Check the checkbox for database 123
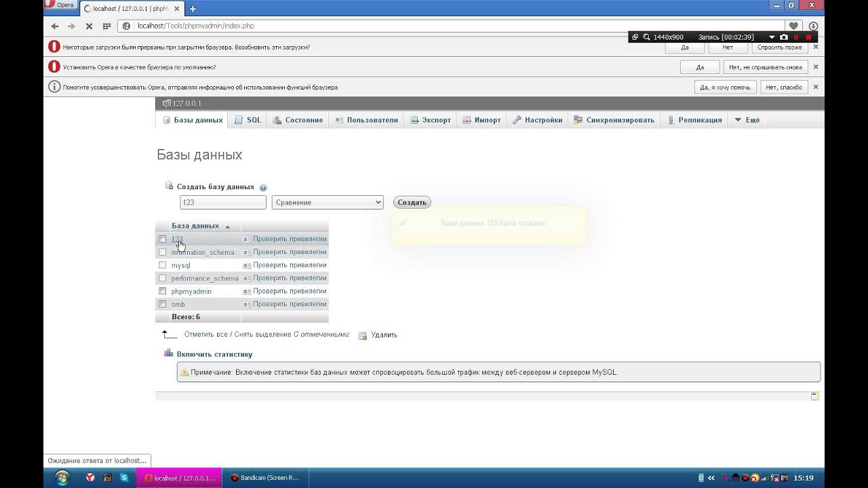Viewport: 868px width, 488px height. [162, 239]
